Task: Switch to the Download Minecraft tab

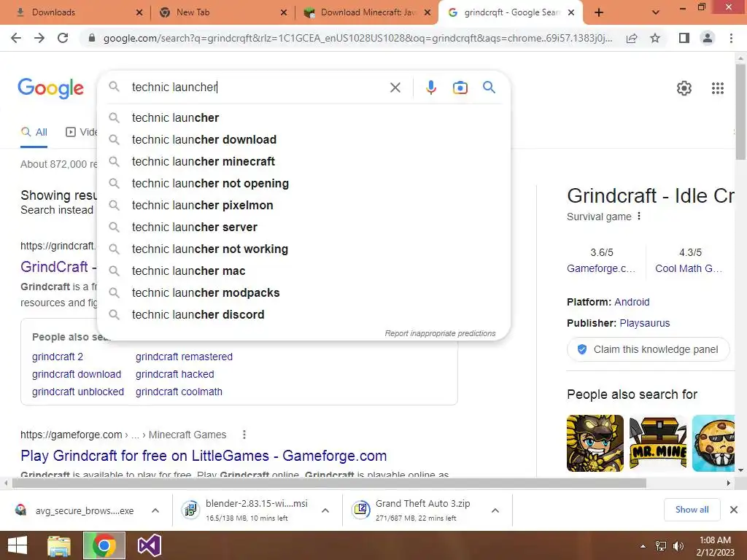Action: [367, 12]
